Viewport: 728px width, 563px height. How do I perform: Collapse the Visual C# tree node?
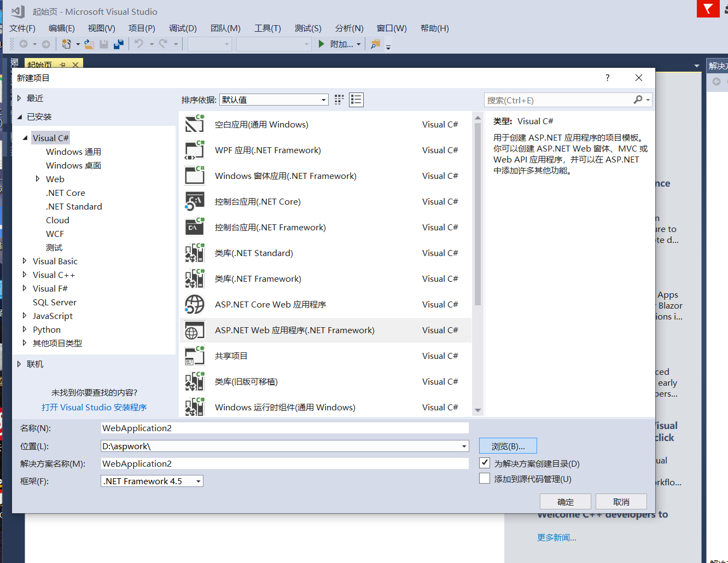[x=25, y=138]
